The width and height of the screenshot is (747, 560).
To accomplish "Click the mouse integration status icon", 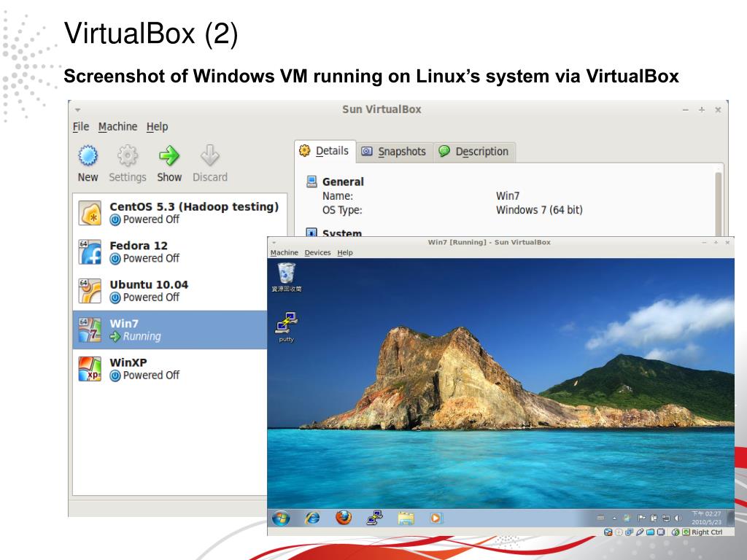I will [x=676, y=532].
